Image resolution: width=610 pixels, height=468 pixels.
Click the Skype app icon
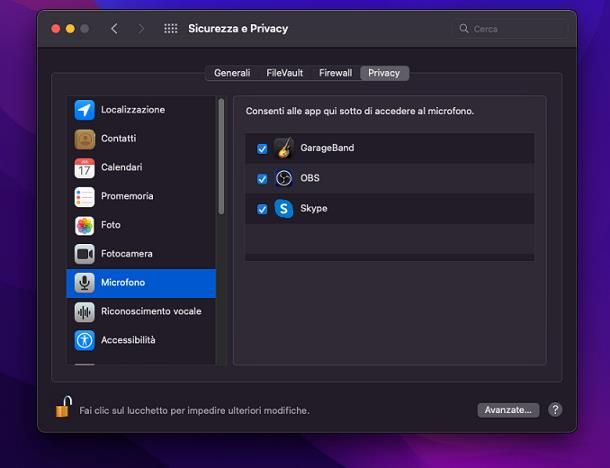click(284, 209)
